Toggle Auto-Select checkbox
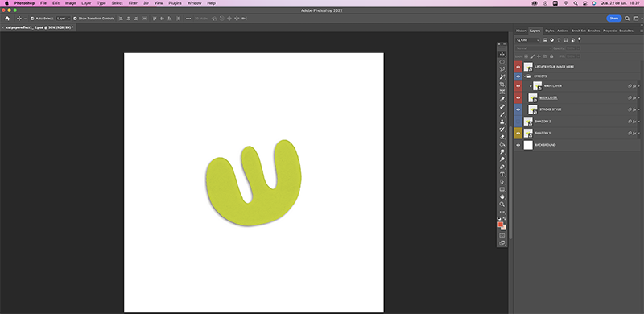644x314 pixels. click(32, 19)
